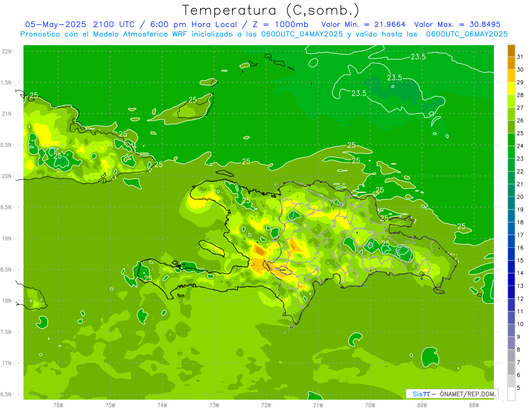Click the 17N latitude axis label
Image resolution: width=532 pixels, height=411 pixels.
pos(7,363)
